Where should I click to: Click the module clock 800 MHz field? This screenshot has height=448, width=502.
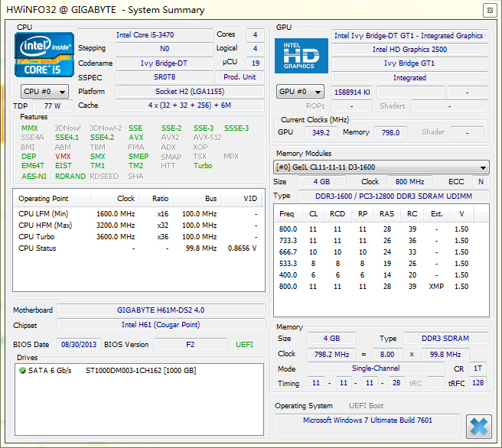409,182
